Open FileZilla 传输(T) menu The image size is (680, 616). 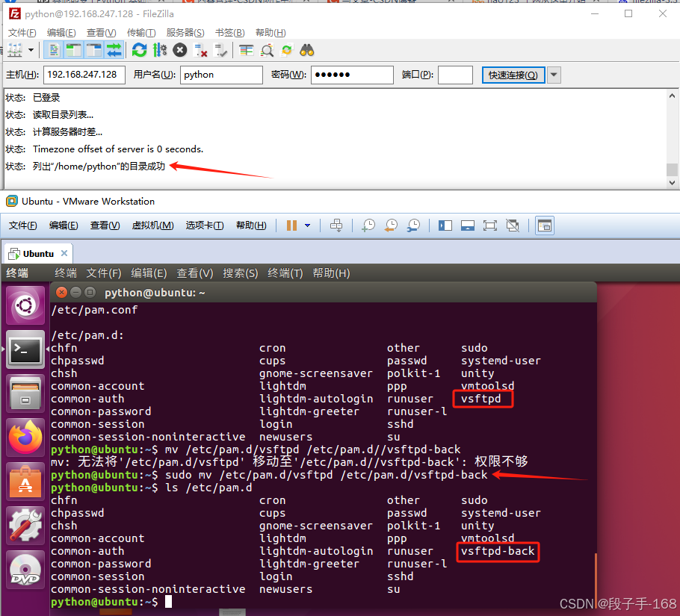tap(141, 32)
